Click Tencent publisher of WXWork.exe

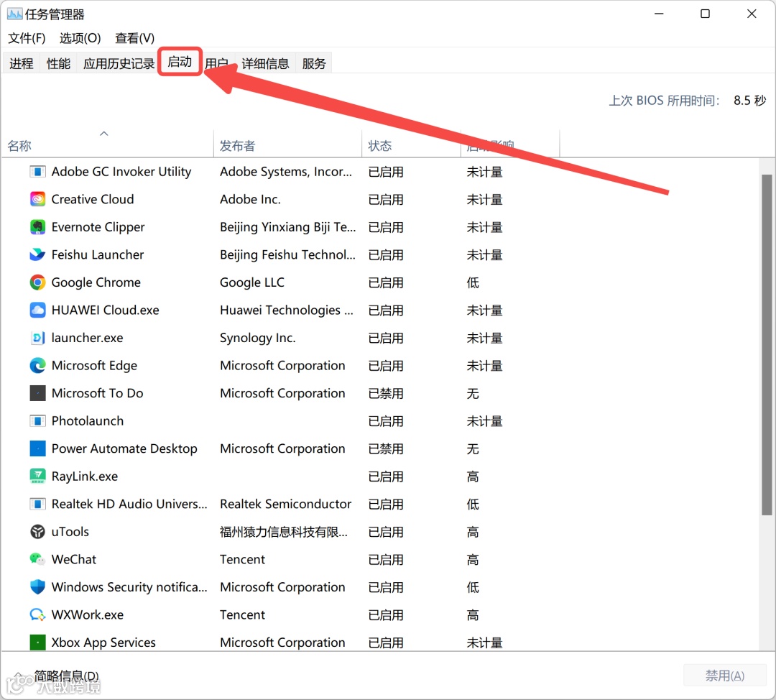243,615
